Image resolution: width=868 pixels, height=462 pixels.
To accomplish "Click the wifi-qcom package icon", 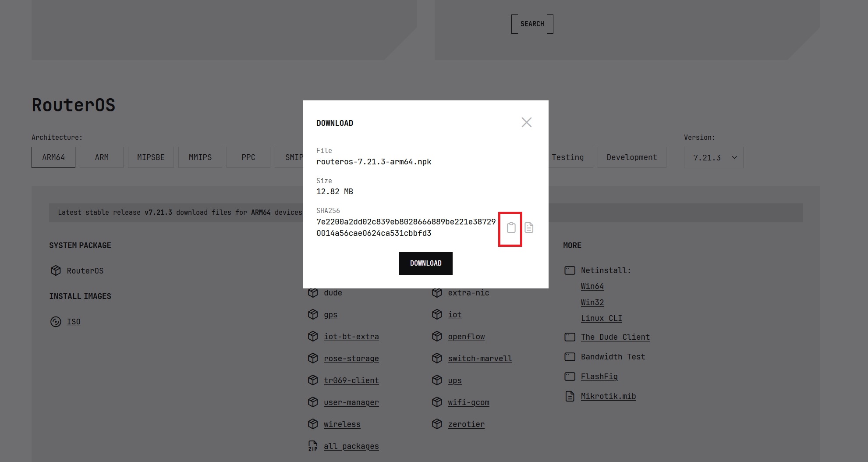I will pos(437,402).
